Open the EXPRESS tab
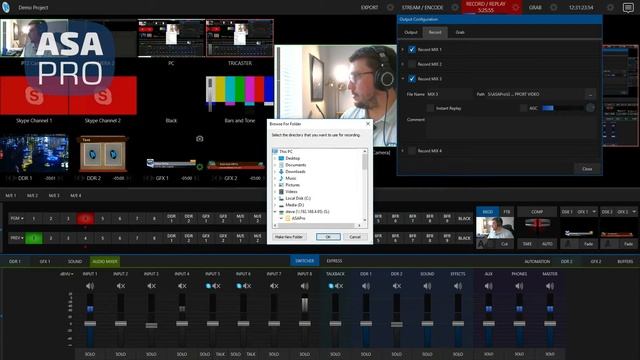 [334, 261]
